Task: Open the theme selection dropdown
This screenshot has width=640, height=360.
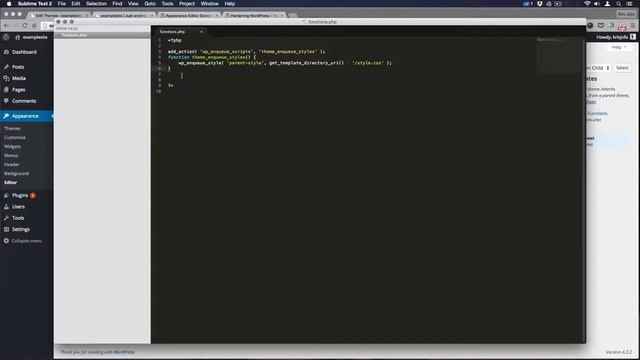Action: tap(598, 68)
